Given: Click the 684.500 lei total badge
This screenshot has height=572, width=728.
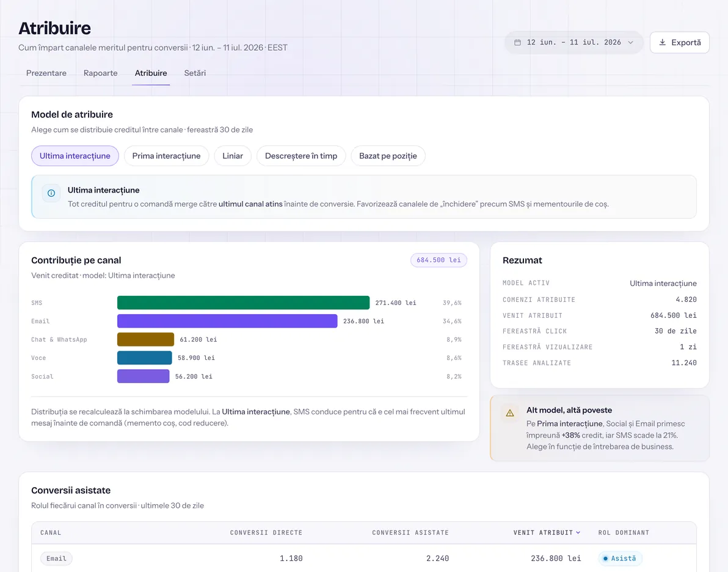Looking at the screenshot, I should point(439,260).
